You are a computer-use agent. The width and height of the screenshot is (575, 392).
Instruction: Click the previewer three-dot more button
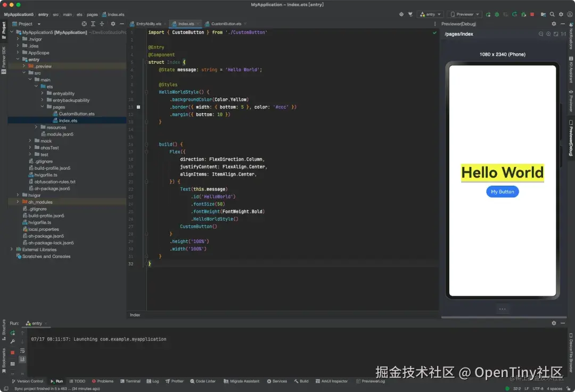pyautogui.click(x=503, y=309)
